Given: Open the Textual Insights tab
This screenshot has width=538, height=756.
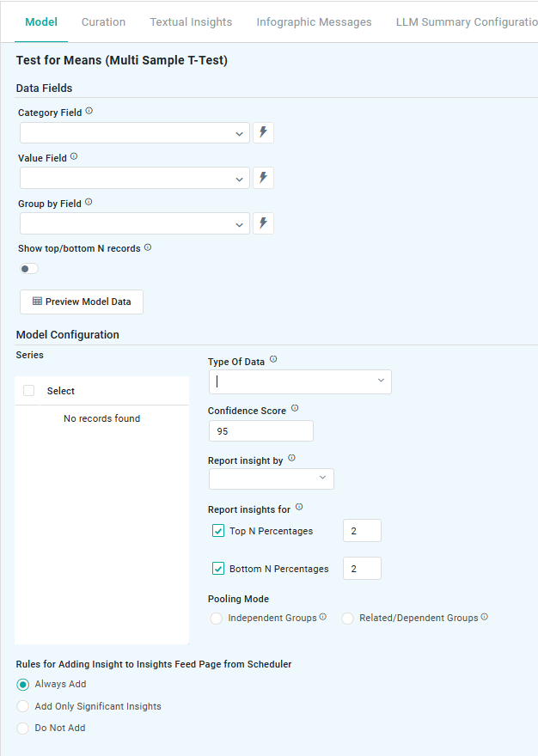Looking at the screenshot, I should click(x=191, y=21).
